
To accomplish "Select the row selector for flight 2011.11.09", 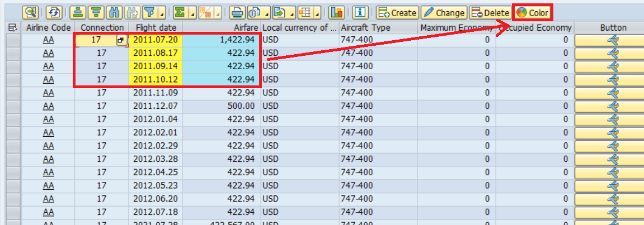I will click(13, 93).
